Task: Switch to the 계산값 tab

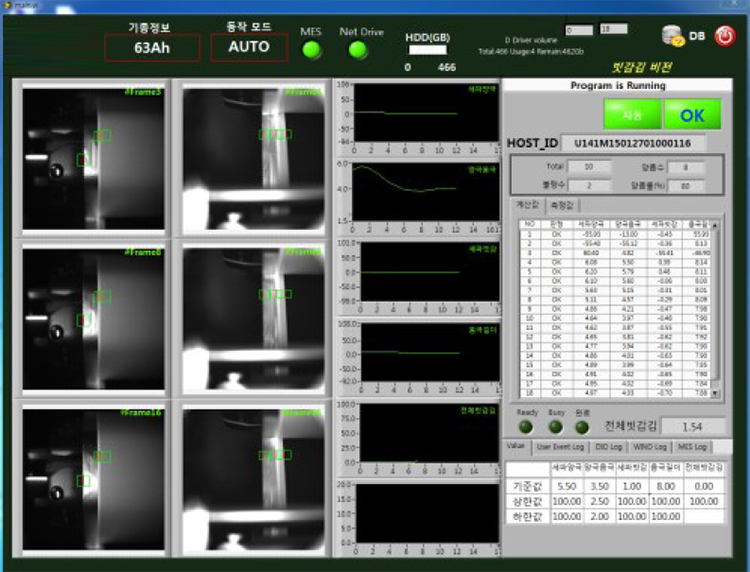Action: [527, 205]
